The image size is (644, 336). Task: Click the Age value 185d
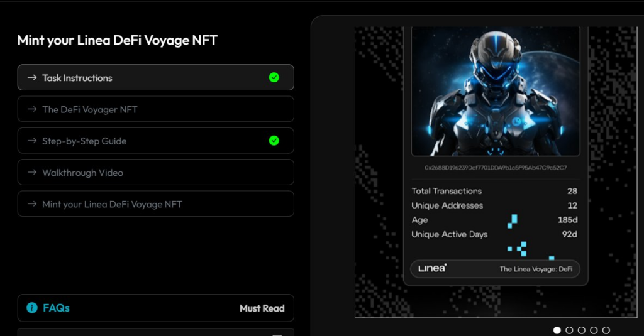coord(568,220)
